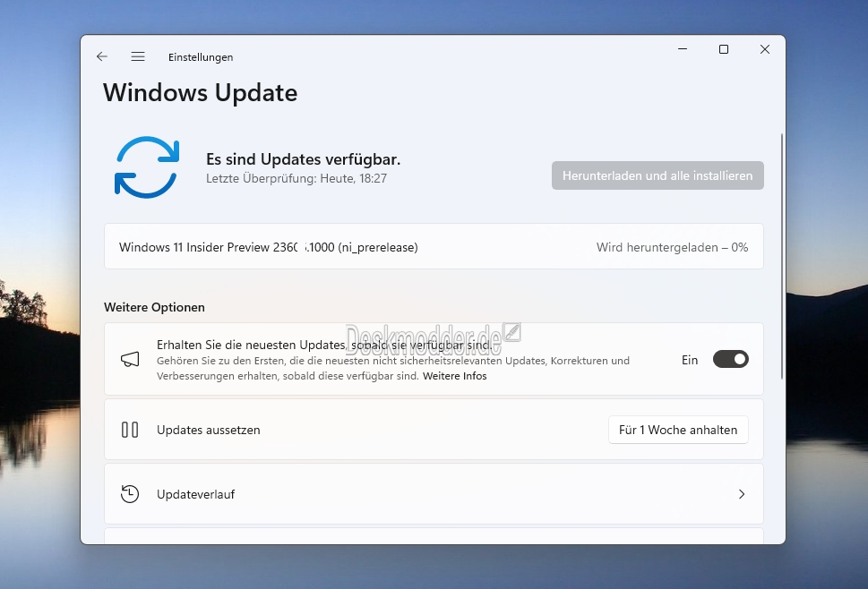Minimize the Einstellungen window
This screenshot has height=589, width=868.
683,49
